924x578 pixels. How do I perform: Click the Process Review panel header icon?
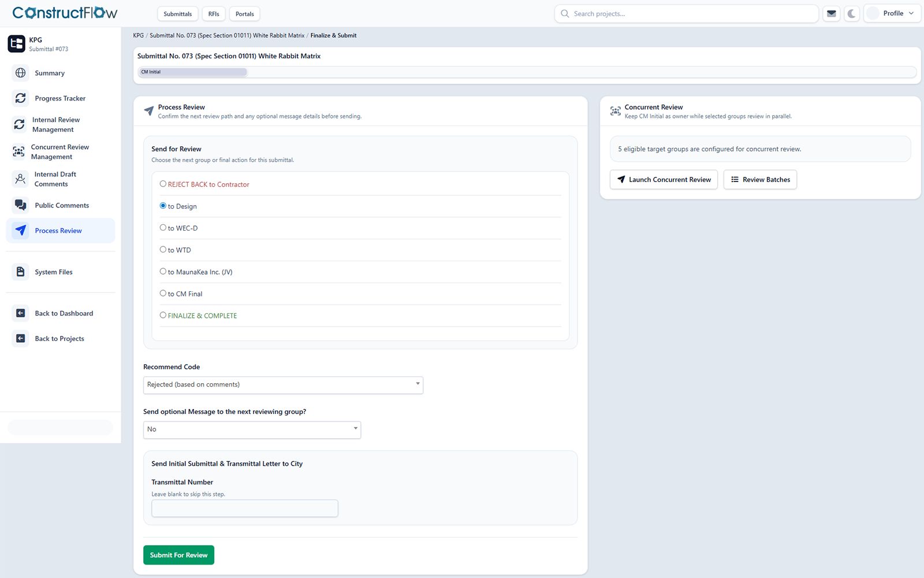pos(149,111)
